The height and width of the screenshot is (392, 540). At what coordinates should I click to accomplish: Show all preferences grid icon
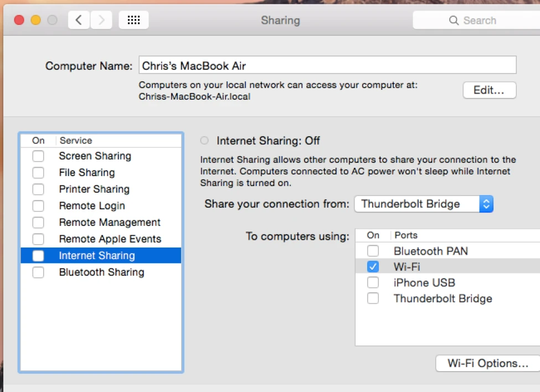click(133, 20)
